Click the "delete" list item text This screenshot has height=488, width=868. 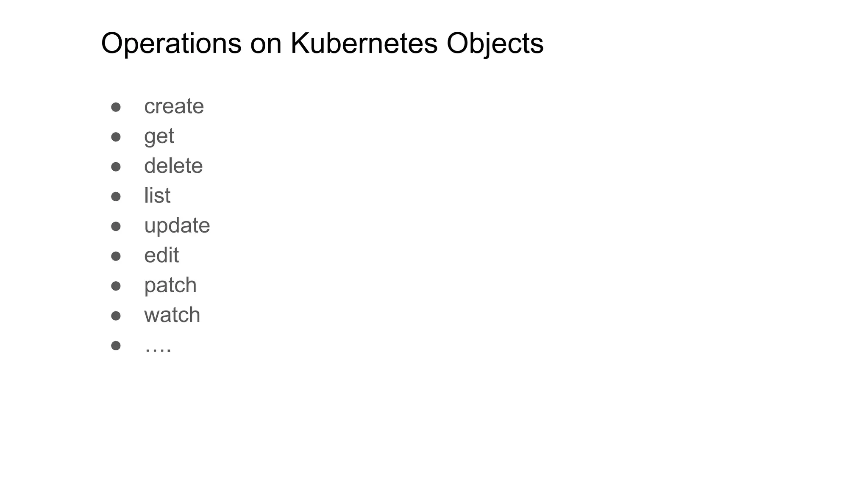(173, 166)
